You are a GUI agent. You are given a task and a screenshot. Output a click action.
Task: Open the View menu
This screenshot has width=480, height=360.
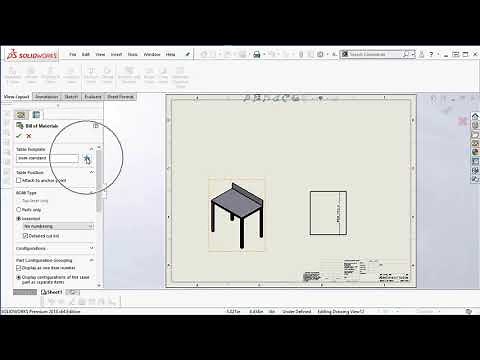coord(100,54)
